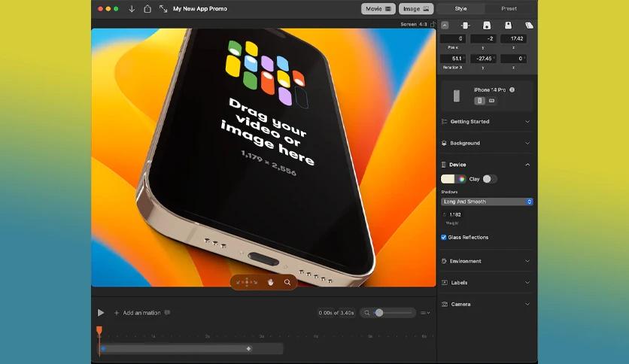The width and height of the screenshot is (629, 364).
Task: Click the info icon beside iPhone 14 Pro
Action: click(512, 89)
